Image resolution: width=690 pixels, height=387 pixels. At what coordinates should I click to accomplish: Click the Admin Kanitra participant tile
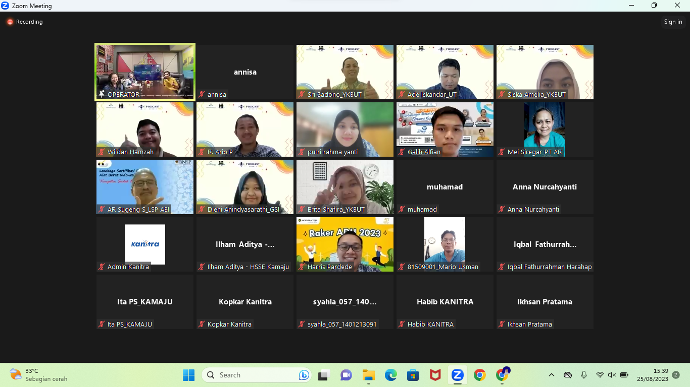(x=145, y=244)
